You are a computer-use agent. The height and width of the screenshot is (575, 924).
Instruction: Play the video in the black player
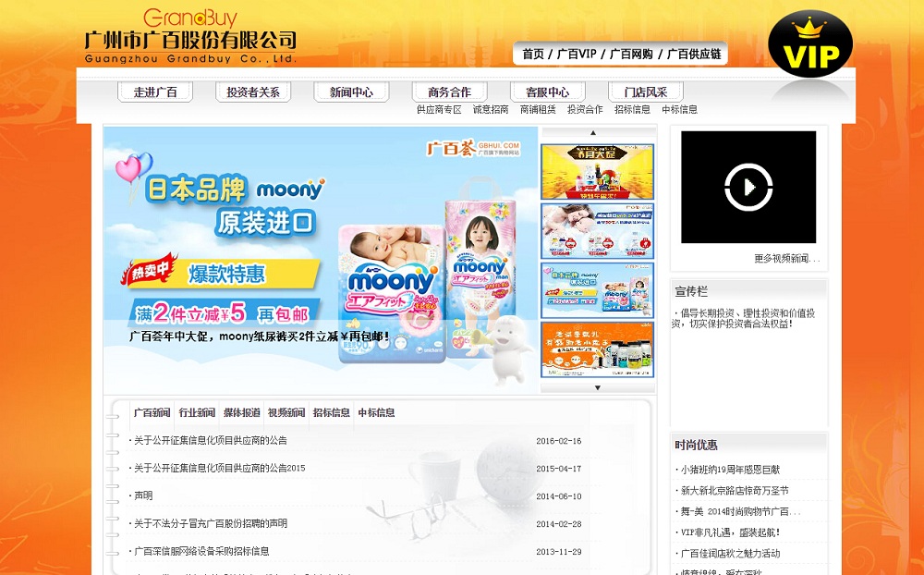coord(748,187)
